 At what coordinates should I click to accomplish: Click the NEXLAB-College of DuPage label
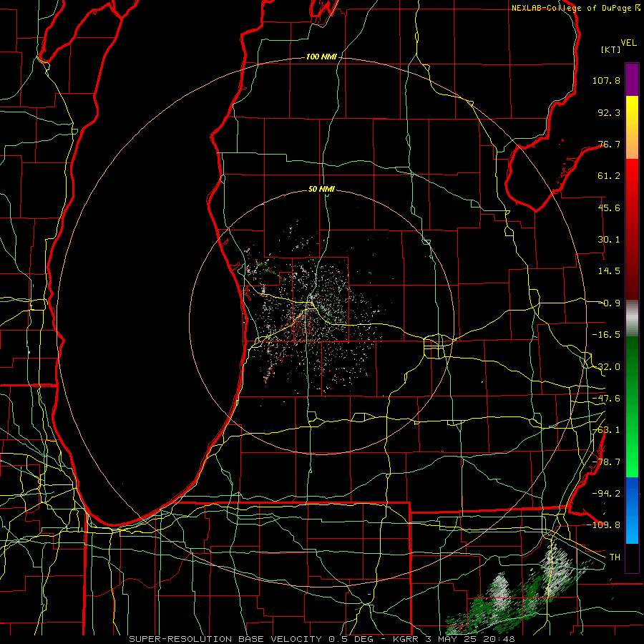571,8
